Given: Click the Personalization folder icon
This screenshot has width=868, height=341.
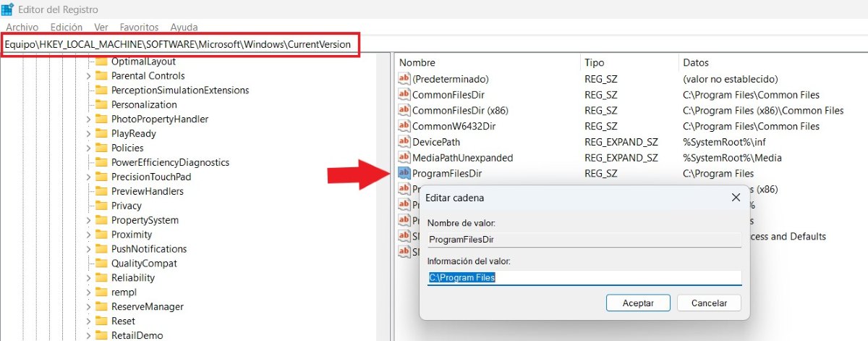Looking at the screenshot, I should coord(101,105).
